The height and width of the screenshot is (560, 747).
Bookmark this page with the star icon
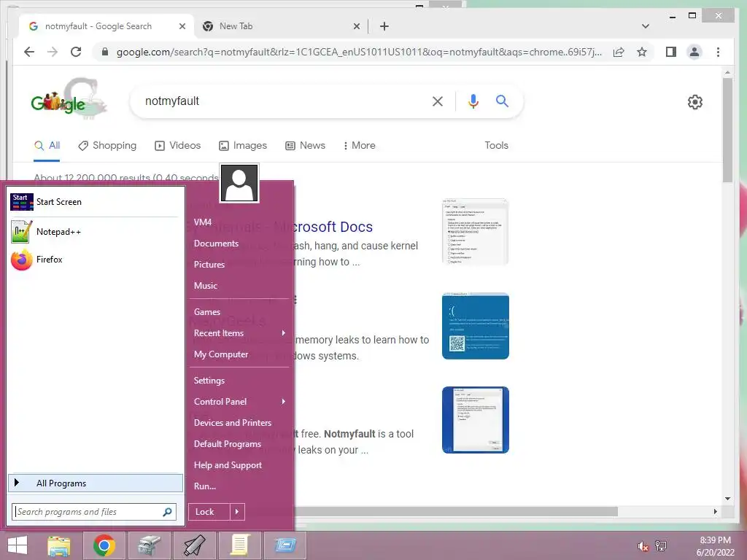tap(642, 52)
